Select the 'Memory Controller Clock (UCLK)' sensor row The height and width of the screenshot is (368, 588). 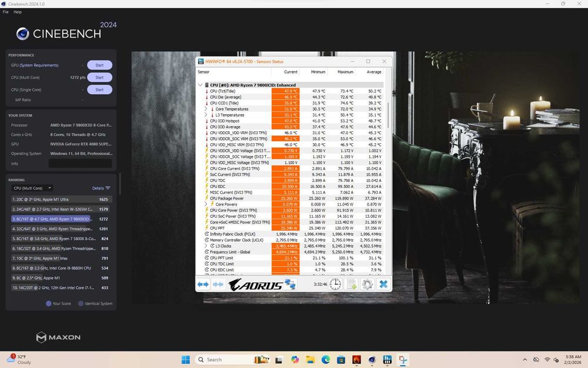pos(290,240)
